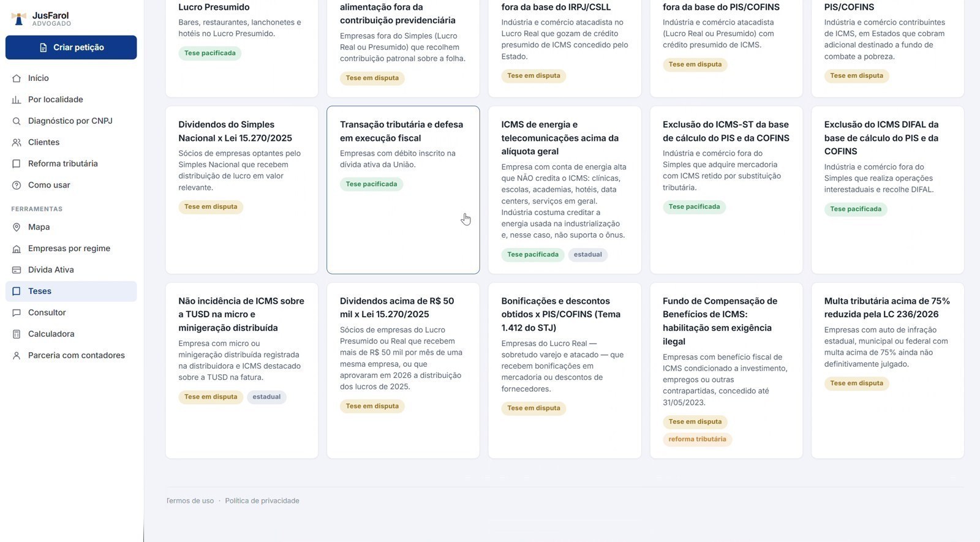
Task: Open the Política de privacidade link
Action: tap(262, 501)
